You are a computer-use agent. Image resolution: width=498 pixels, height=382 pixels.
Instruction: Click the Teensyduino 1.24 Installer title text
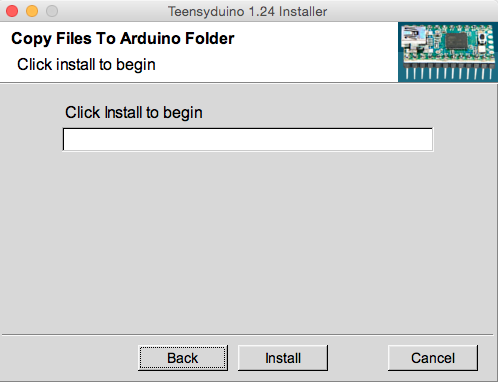[x=247, y=11]
